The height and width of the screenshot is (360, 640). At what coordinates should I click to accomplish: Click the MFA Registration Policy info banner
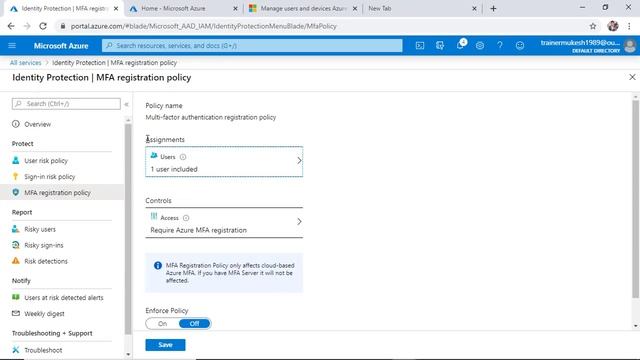click(x=224, y=273)
